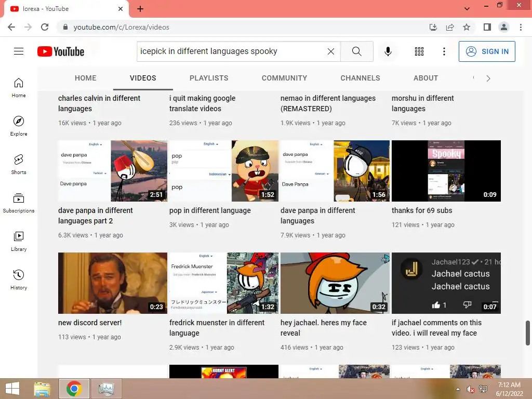Open 'thanks for 69 subs' title
This screenshot has height=399, width=532.
point(422,210)
